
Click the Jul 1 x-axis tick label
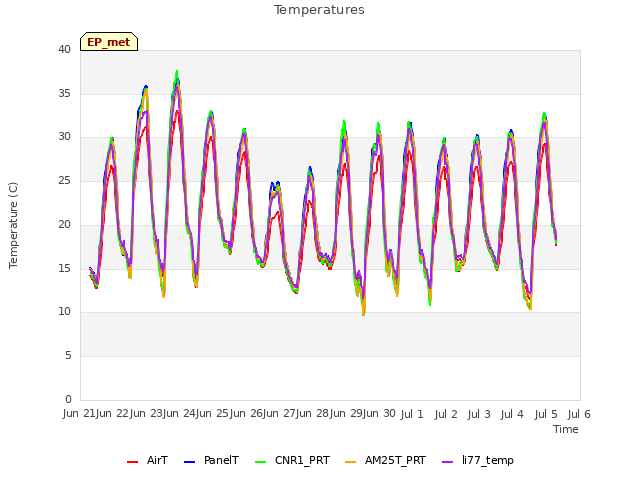click(x=412, y=414)
